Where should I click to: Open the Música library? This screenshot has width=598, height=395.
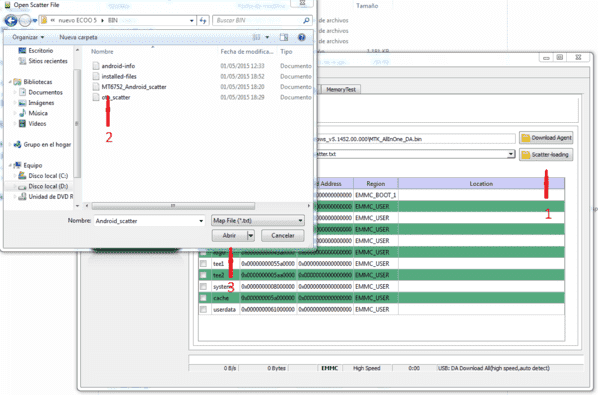tap(38, 113)
